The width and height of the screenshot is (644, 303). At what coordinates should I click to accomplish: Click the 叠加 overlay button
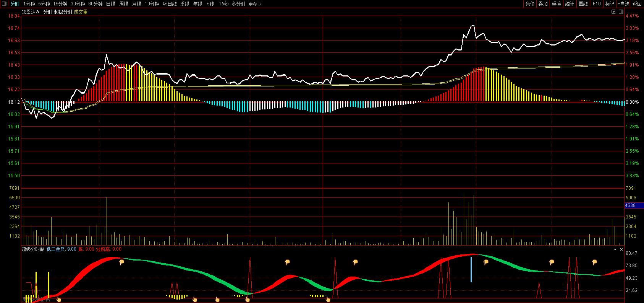[543, 4]
